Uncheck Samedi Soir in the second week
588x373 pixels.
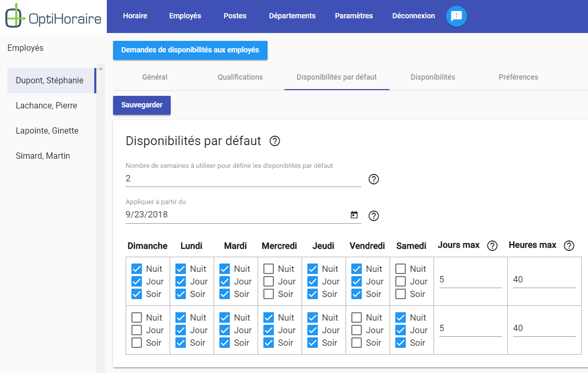coord(401,343)
